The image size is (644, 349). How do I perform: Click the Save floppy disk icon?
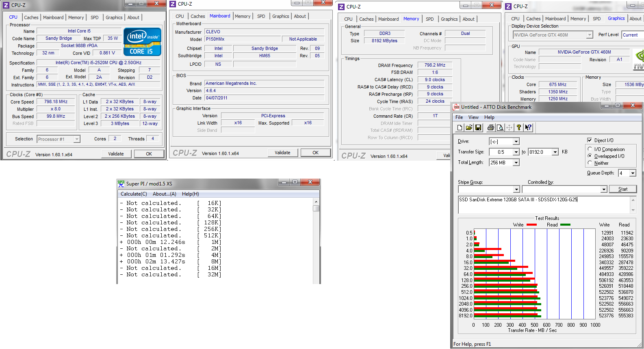click(x=478, y=128)
